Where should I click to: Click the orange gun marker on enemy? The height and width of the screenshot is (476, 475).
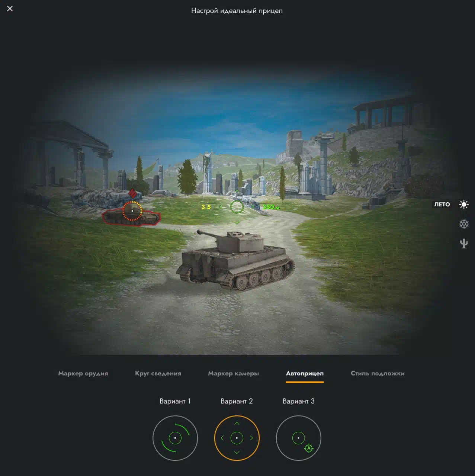click(132, 211)
